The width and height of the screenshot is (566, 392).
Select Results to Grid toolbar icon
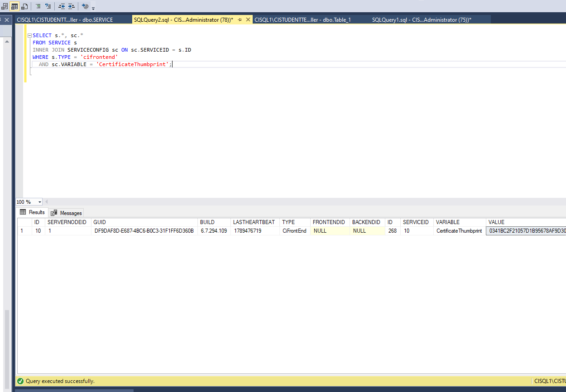14,6
